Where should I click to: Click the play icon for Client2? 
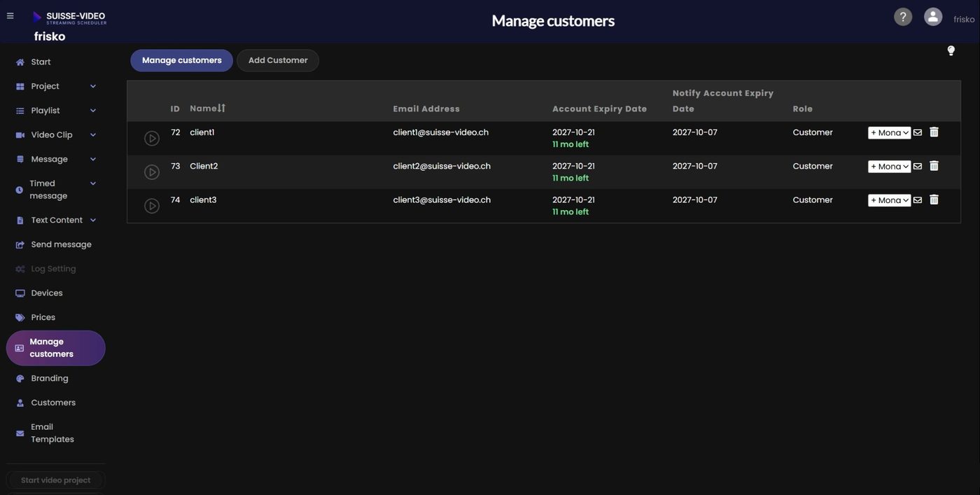(152, 172)
